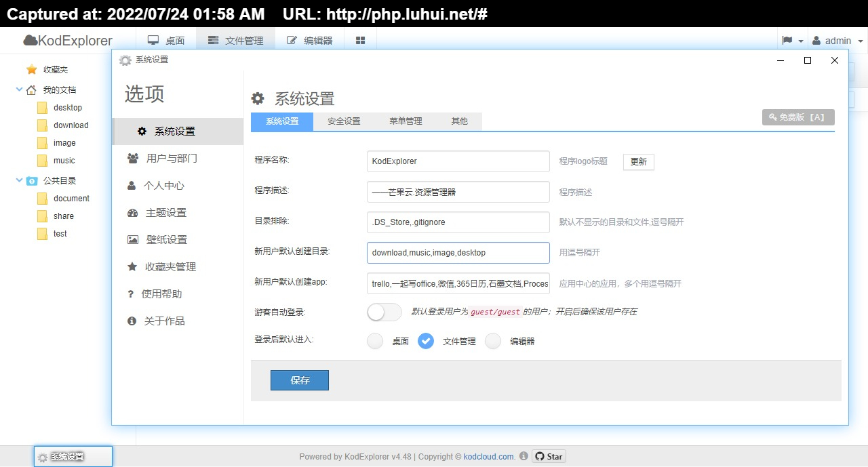Click the picture icon for 壁纸设置
Screen dimensions: 868x467
133,239
